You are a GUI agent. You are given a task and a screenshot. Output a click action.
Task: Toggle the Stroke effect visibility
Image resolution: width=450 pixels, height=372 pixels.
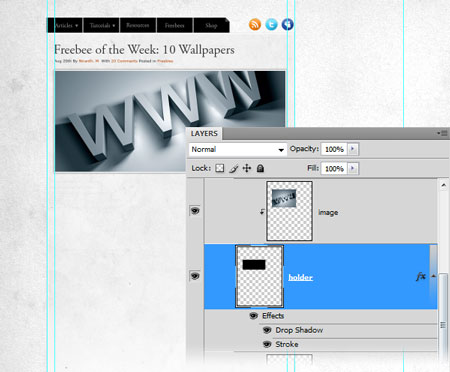pyautogui.click(x=267, y=344)
